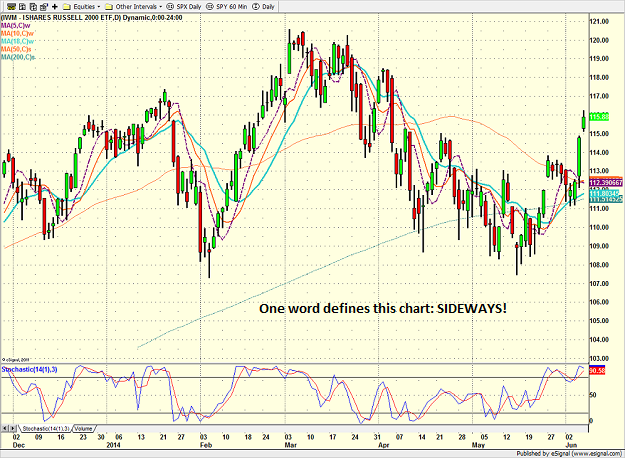Click the 121.00 price axis label
625x458 pixels.
[599, 22]
